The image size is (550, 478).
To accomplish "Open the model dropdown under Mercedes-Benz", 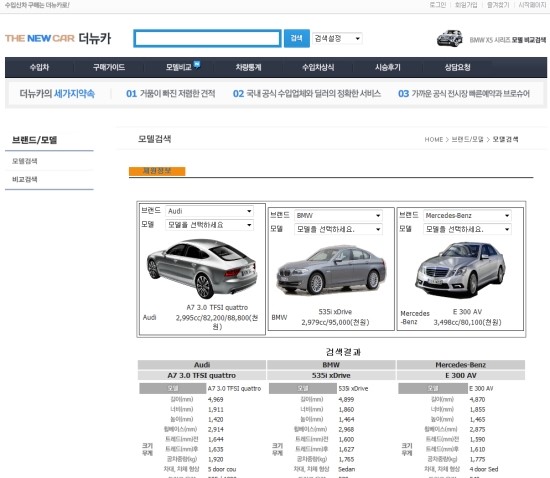I will point(467,229).
